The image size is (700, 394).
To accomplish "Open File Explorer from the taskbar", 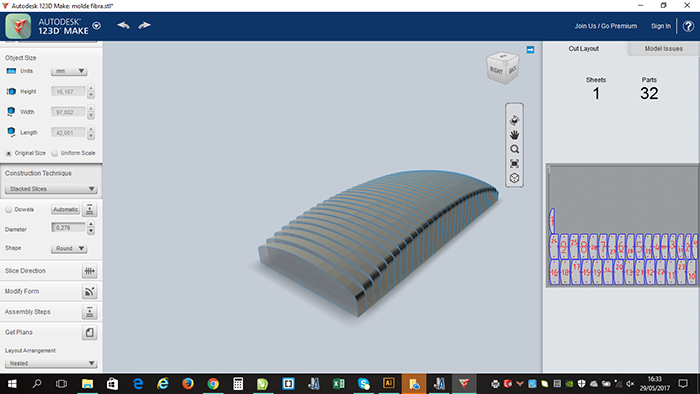I will click(87, 384).
